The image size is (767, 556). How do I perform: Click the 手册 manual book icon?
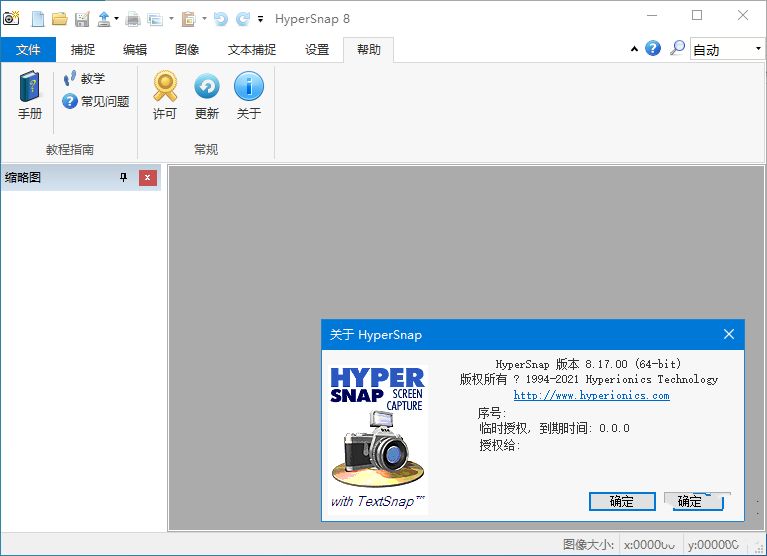(30, 96)
